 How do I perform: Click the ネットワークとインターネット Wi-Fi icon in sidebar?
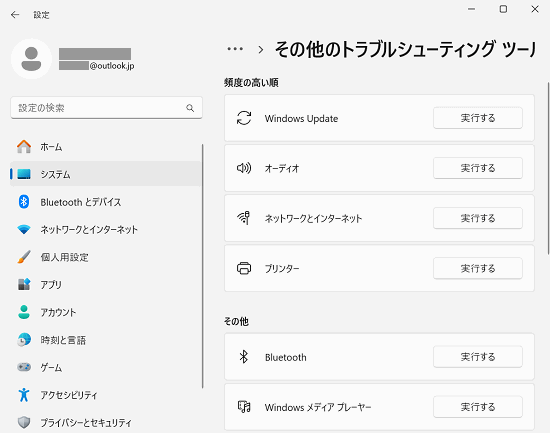(x=24, y=229)
